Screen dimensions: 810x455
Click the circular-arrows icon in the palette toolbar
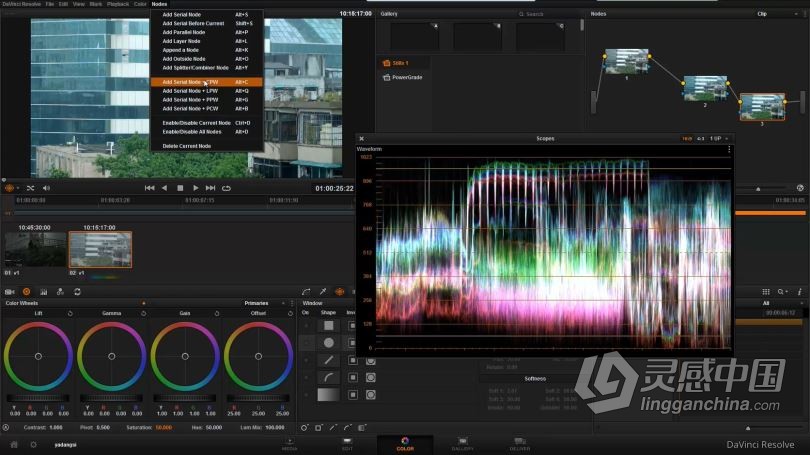(77, 292)
